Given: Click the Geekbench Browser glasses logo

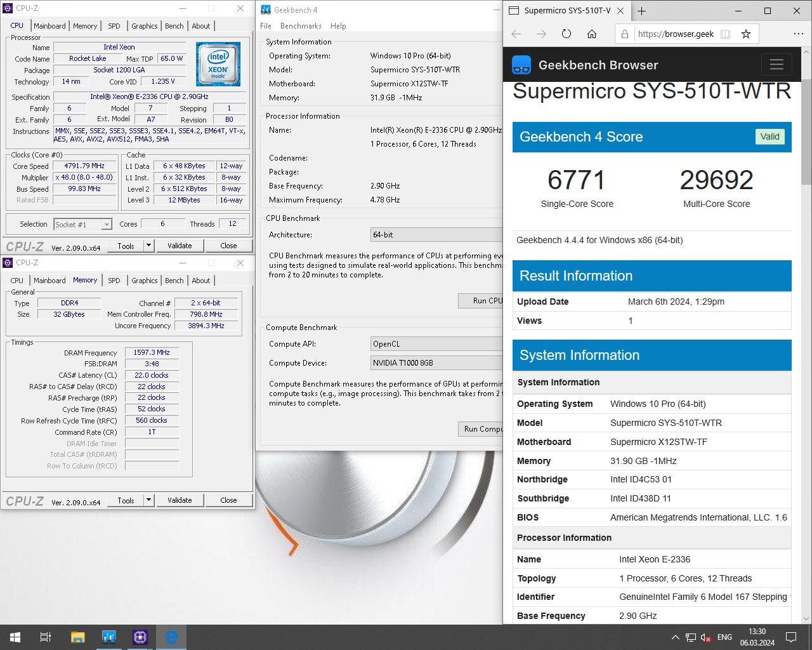Looking at the screenshot, I should [521, 65].
